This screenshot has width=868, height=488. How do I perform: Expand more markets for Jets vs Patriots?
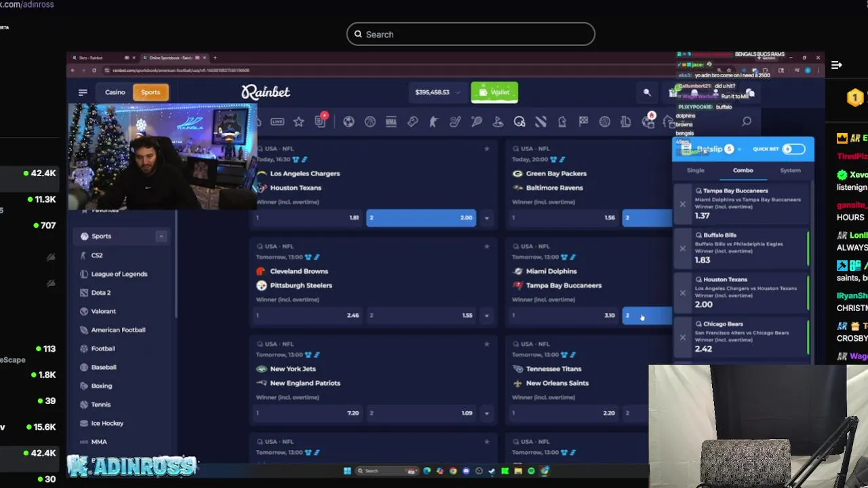tap(486, 413)
